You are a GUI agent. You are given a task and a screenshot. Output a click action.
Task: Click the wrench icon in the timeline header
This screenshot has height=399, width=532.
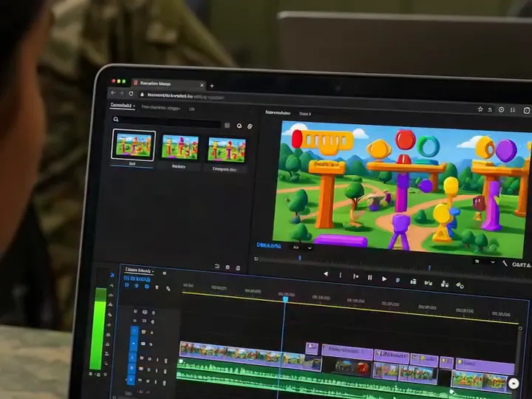(x=168, y=288)
